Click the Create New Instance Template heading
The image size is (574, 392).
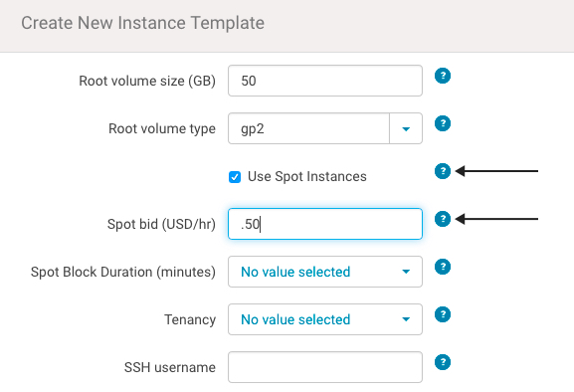click(x=143, y=23)
